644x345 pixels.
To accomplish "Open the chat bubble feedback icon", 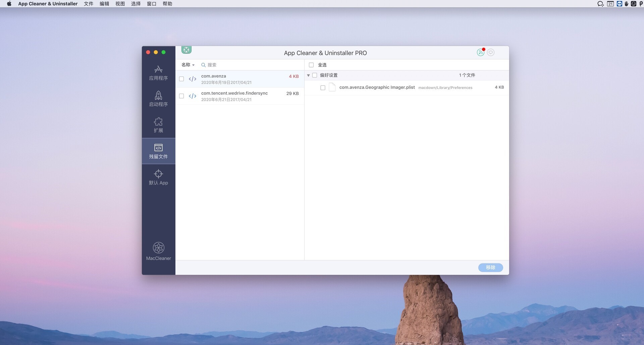I will 491,52.
